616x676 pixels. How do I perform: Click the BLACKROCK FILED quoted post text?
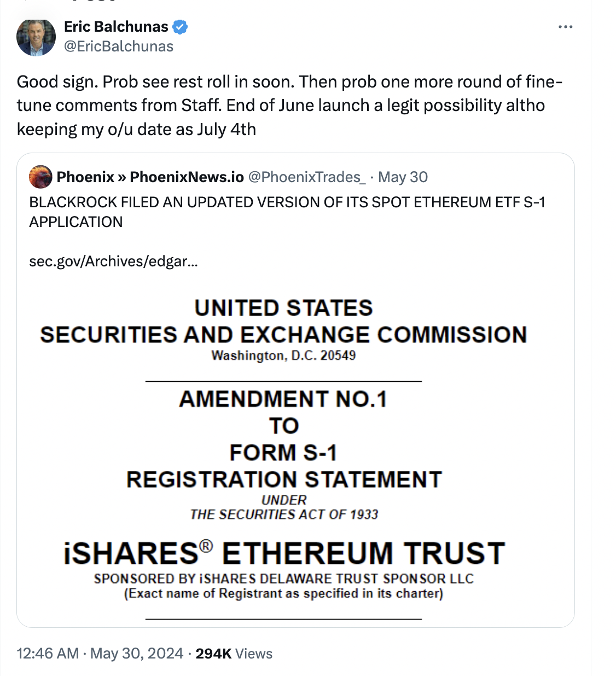287,212
